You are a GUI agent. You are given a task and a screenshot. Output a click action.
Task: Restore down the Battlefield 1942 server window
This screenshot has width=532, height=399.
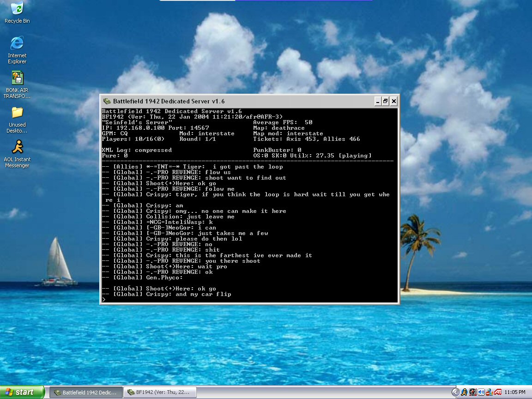click(386, 101)
